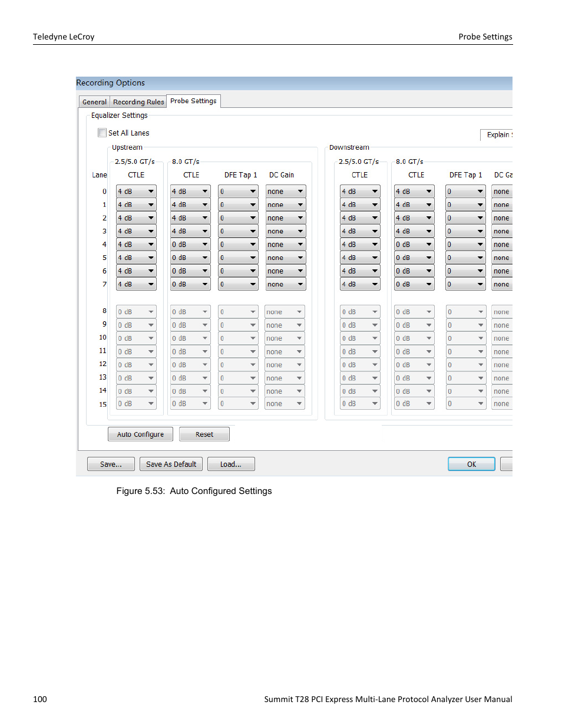
Task: Open Upstream 2.5/5.0 GT/s CTLE dropdown for lane 5
Action: tap(136, 258)
